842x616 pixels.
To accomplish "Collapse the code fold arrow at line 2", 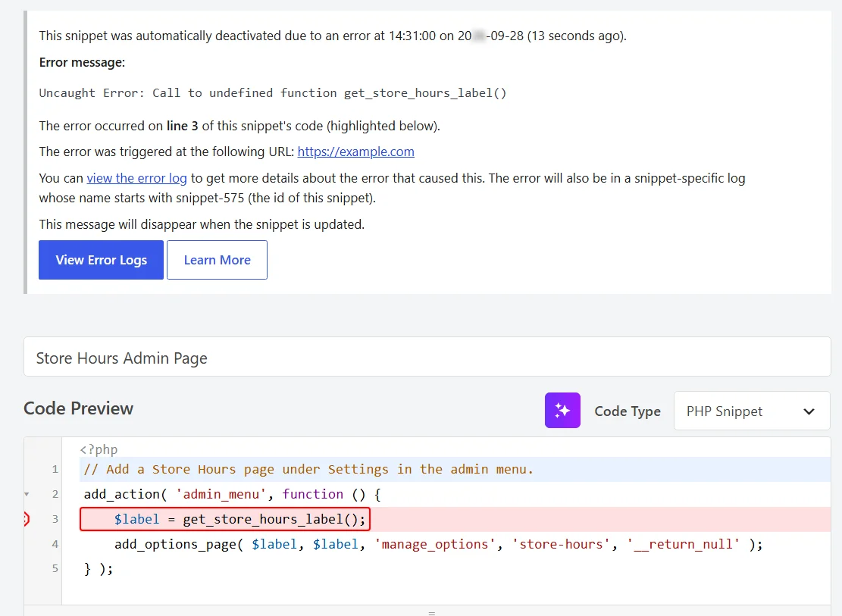I will [27, 494].
